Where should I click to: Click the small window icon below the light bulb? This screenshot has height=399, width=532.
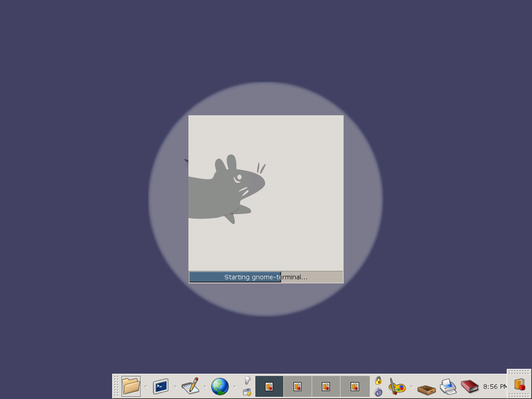[247, 392]
